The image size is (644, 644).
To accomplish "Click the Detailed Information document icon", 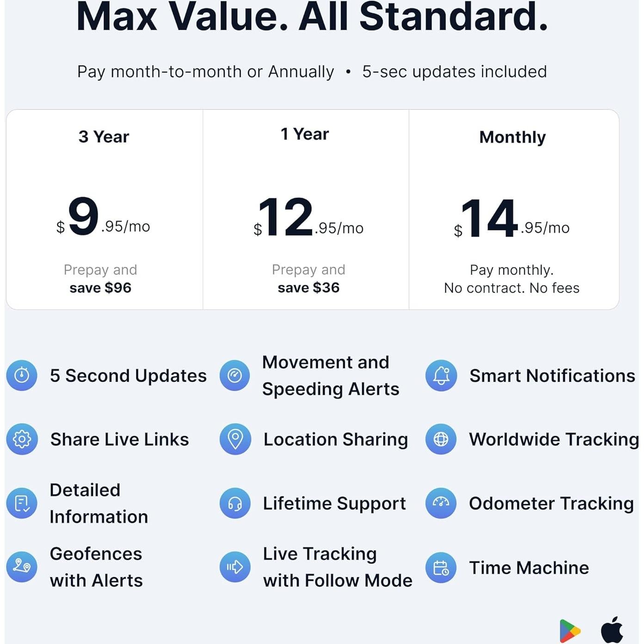I will point(22,503).
